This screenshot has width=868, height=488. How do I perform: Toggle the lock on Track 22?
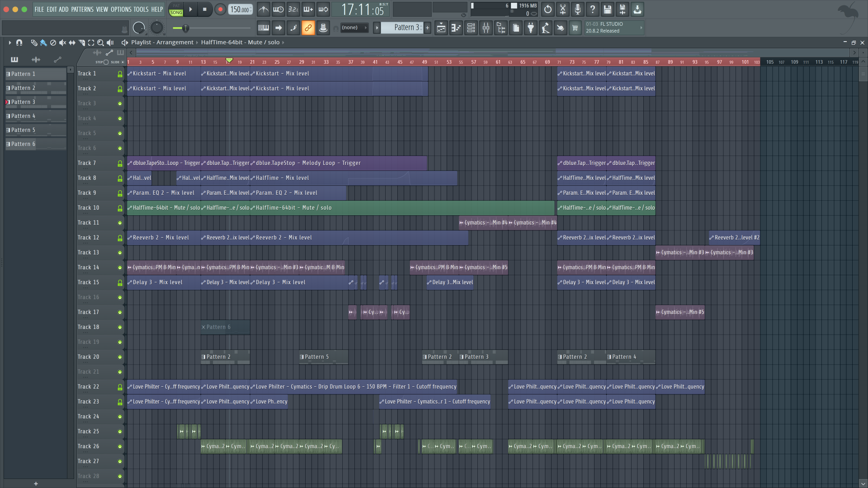pyautogui.click(x=120, y=387)
